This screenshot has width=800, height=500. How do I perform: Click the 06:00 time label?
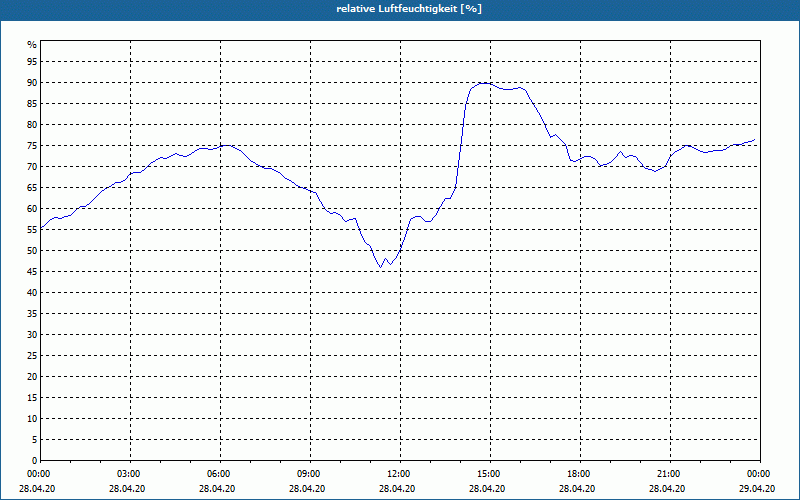217,474
